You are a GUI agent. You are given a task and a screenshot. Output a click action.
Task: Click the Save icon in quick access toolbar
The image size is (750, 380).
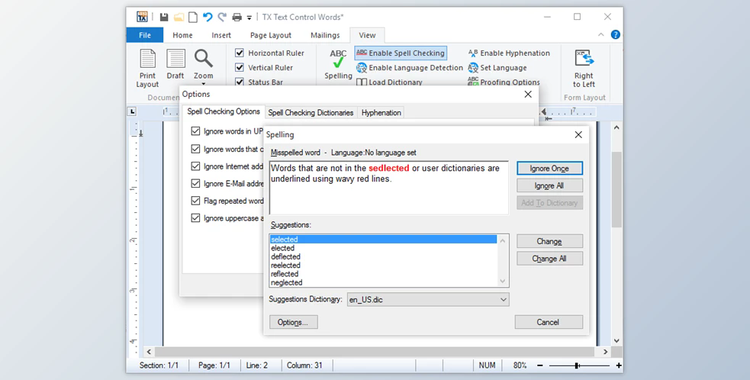pyautogui.click(x=164, y=17)
